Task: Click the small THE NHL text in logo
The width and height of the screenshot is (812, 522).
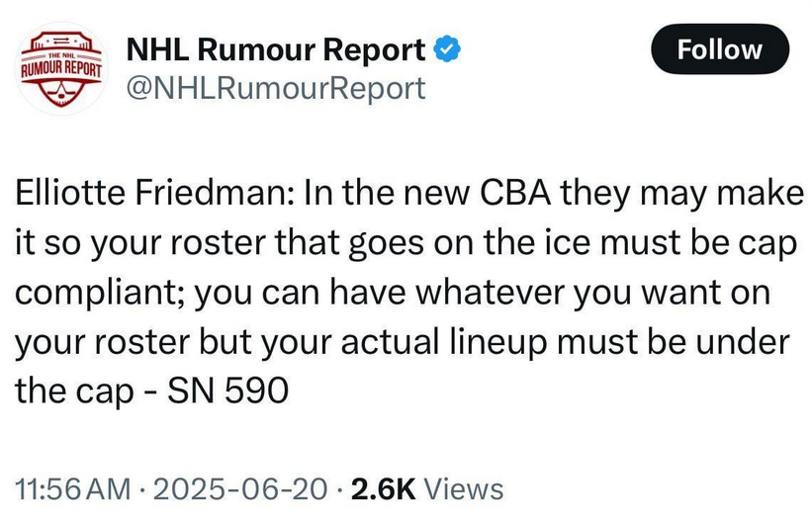Action: coord(61,55)
